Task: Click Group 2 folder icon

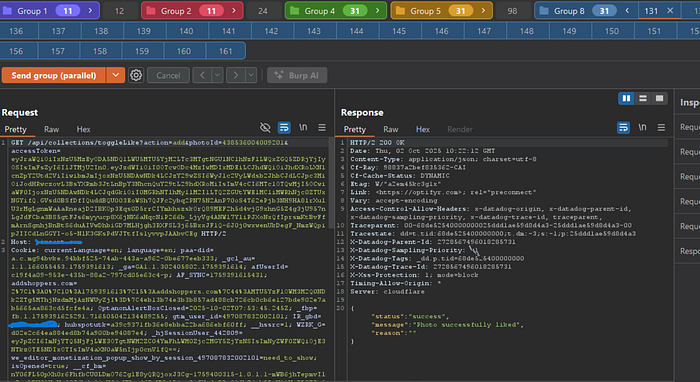Action: point(151,11)
